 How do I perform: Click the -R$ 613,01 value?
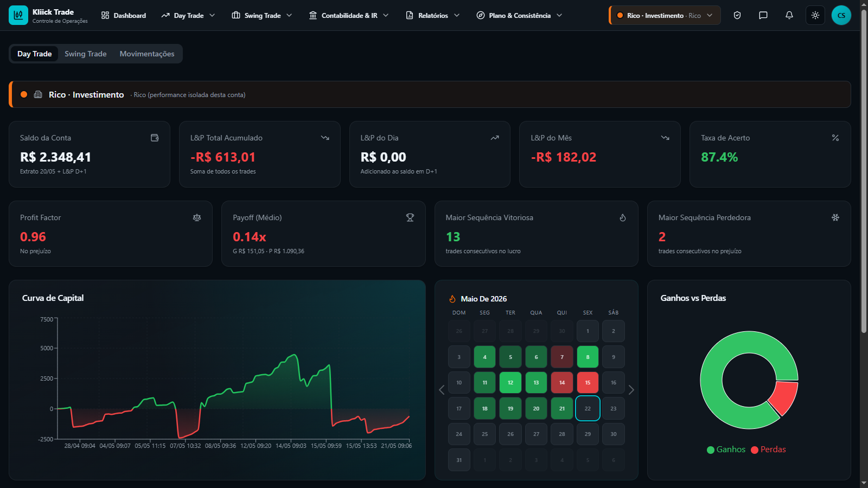223,157
